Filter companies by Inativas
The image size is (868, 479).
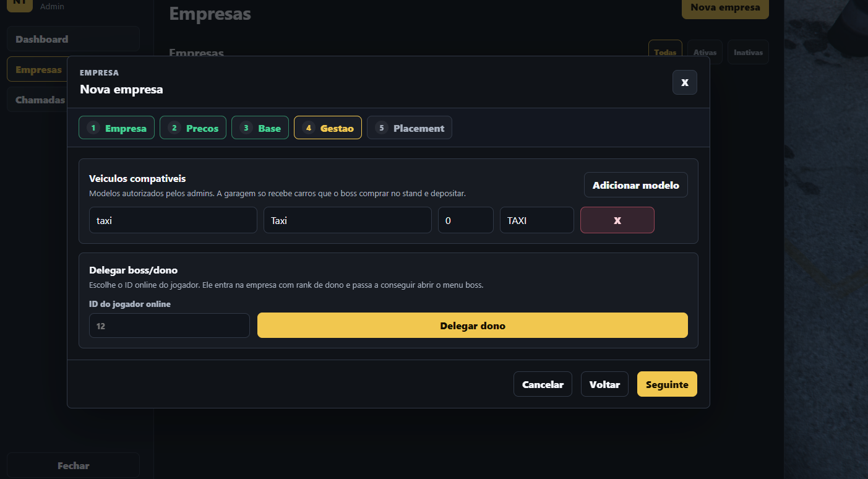(748, 52)
